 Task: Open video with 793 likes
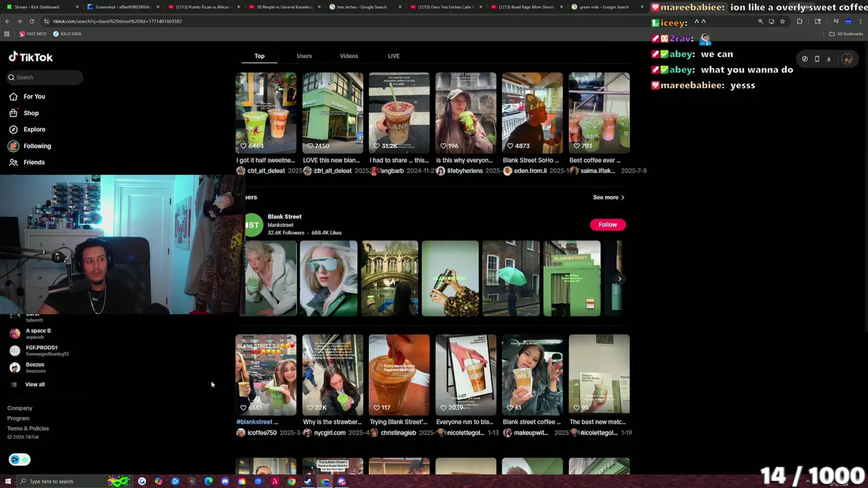(599, 113)
